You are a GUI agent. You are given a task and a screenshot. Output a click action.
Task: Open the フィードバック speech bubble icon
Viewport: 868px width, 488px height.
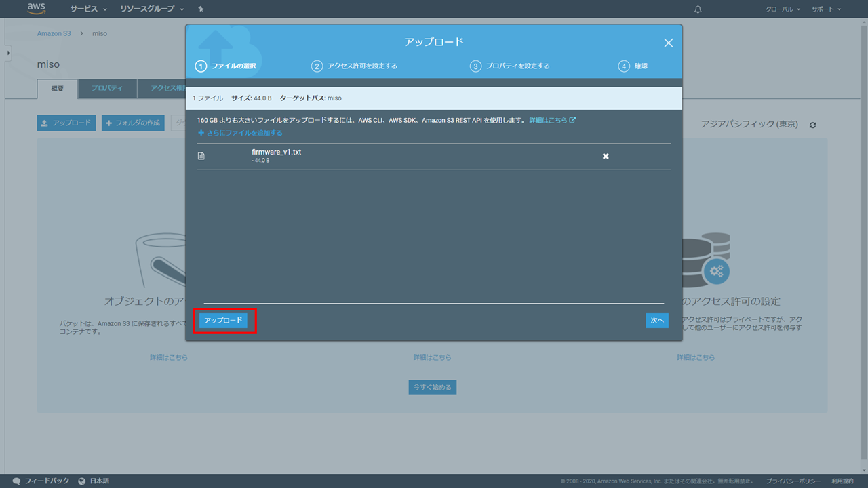click(16, 481)
